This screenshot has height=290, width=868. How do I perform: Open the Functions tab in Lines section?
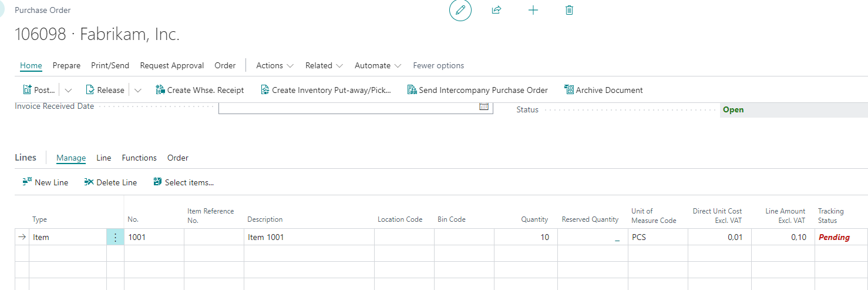(139, 158)
